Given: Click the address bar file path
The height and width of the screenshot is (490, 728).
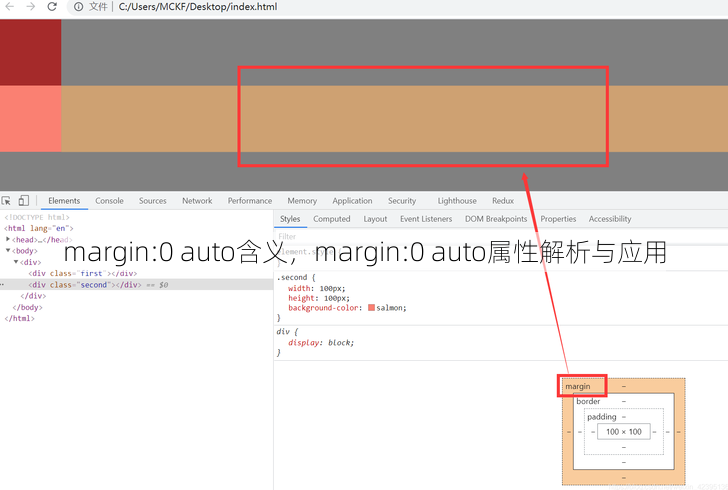Looking at the screenshot, I should click(198, 7).
